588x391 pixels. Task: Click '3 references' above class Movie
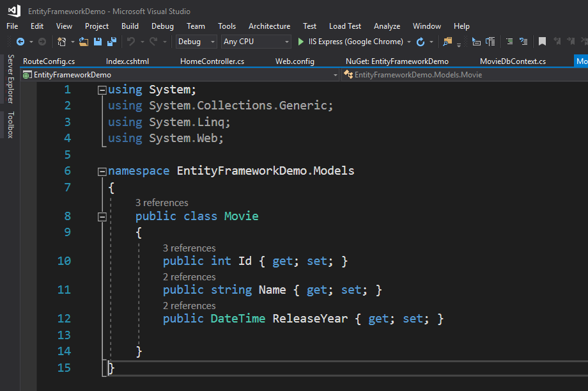point(162,203)
